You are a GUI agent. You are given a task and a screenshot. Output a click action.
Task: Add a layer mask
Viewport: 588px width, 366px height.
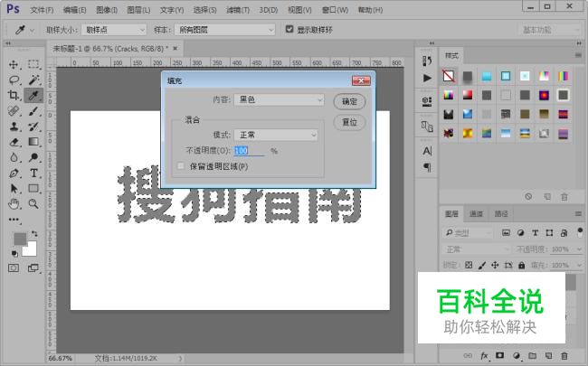pyautogui.click(x=500, y=355)
